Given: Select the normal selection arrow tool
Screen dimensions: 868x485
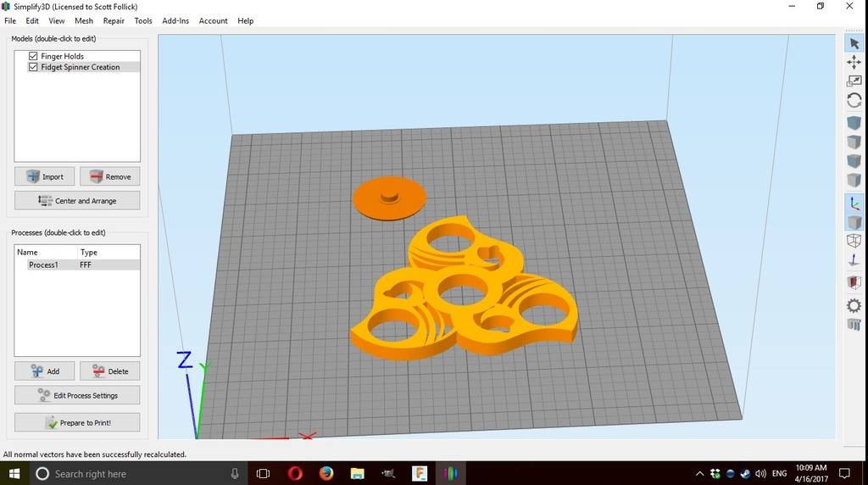Looking at the screenshot, I should pos(854,44).
